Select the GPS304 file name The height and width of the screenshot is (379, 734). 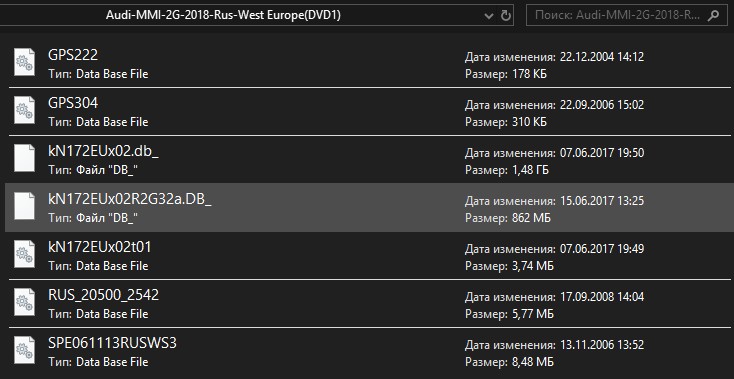tap(73, 103)
